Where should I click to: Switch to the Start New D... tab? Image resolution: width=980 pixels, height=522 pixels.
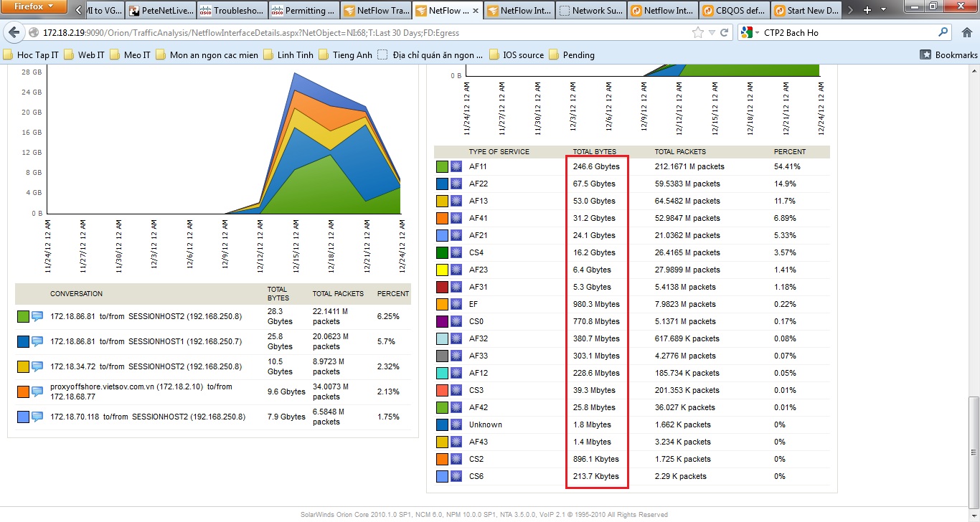pyautogui.click(x=806, y=11)
